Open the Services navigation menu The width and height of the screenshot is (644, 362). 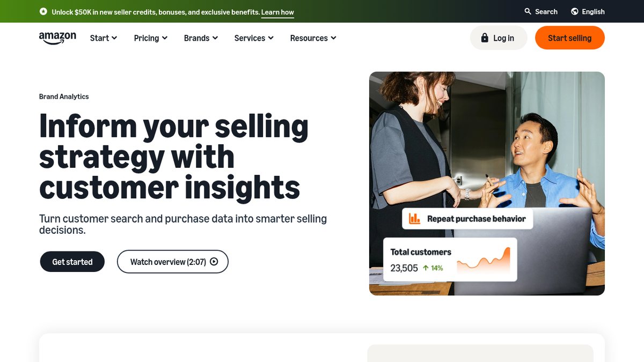click(x=254, y=38)
